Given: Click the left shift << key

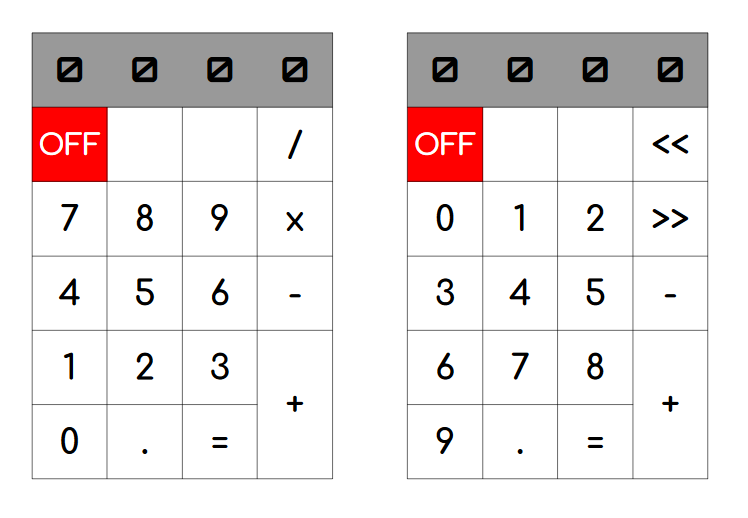Looking at the screenshot, I should [670, 145].
